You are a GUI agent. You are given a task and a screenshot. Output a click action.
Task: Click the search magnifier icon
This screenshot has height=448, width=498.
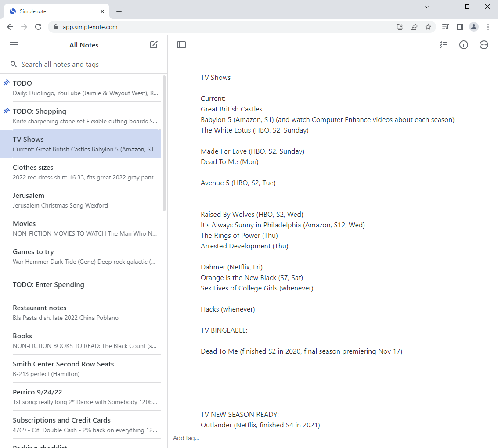point(13,64)
